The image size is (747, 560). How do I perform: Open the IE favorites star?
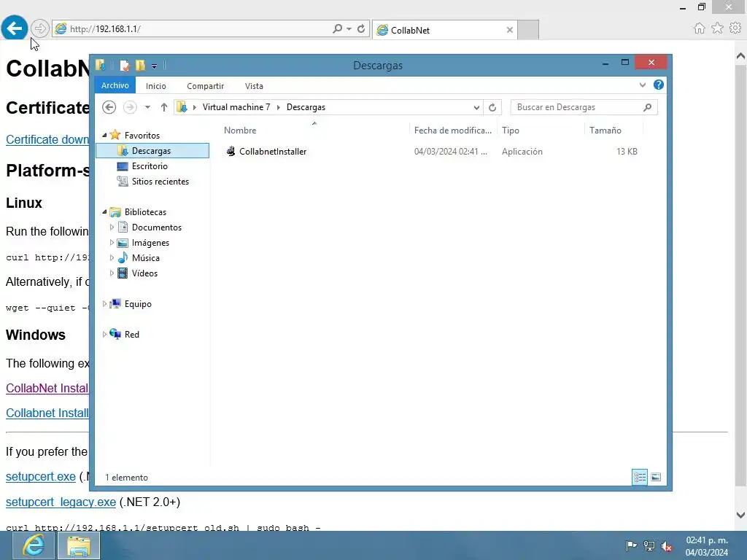(x=717, y=28)
